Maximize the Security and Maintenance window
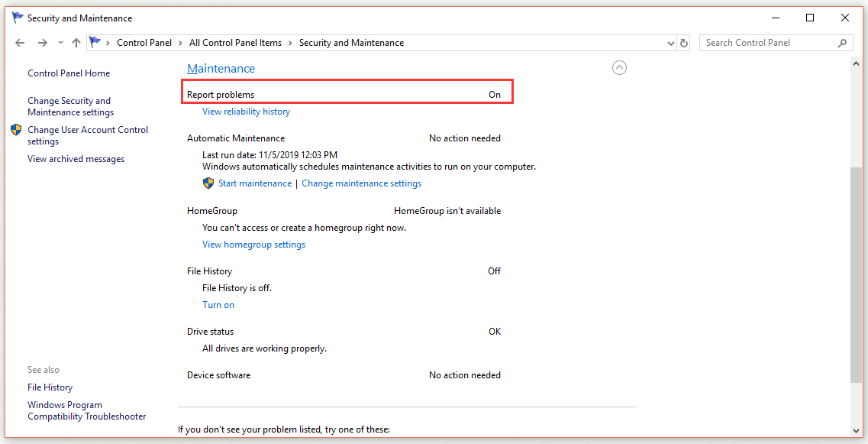The height and width of the screenshot is (444, 868). coord(810,18)
